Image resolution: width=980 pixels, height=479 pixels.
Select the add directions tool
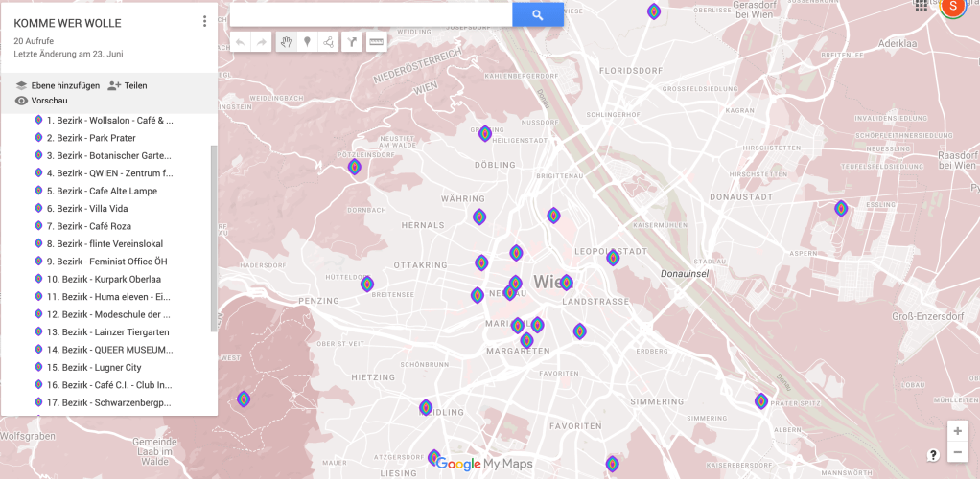352,42
